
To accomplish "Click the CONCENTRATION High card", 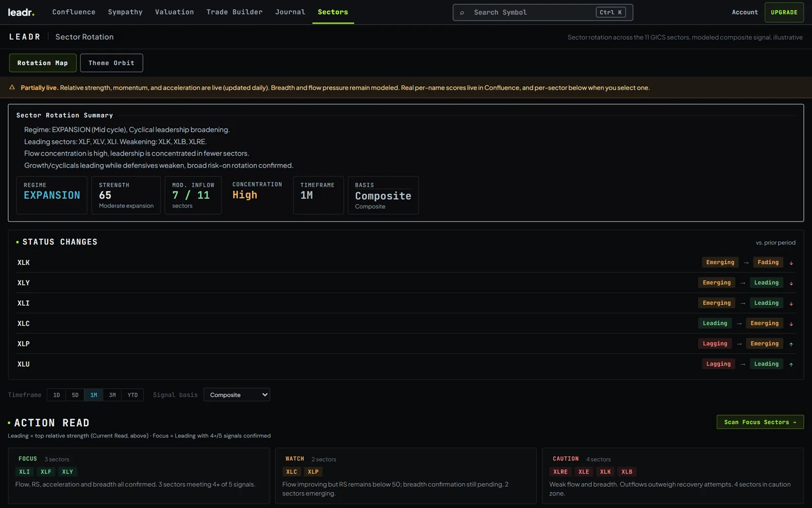I will point(257,195).
